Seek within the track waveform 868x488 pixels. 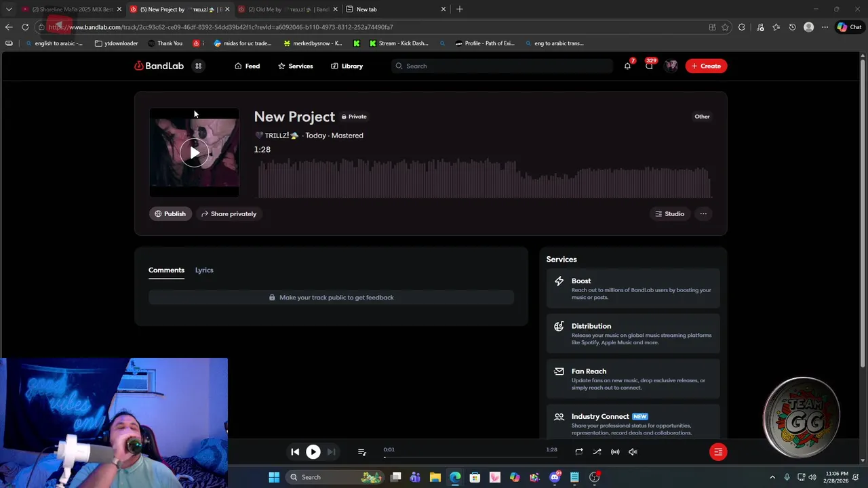click(x=484, y=178)
